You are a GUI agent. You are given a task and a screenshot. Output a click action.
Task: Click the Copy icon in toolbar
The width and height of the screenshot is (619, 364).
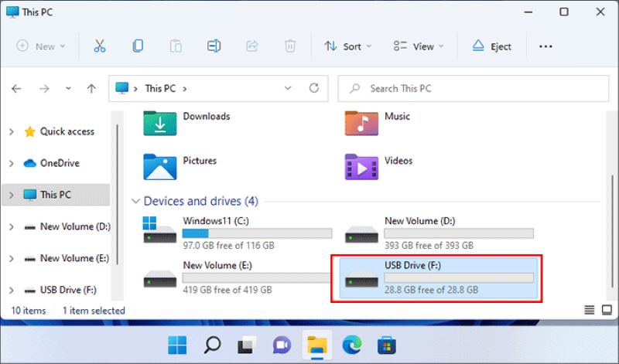(x=138, y=46)
